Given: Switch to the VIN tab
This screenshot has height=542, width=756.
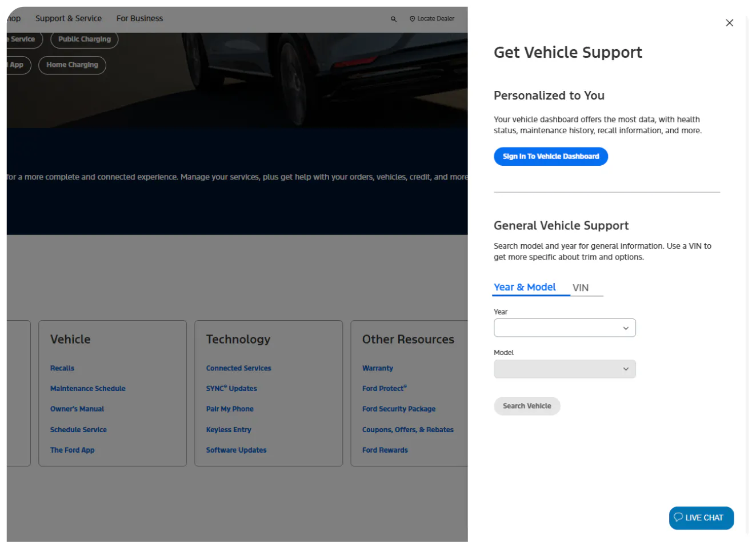Looking at the screenshot, I should click(x=581, y=288).
